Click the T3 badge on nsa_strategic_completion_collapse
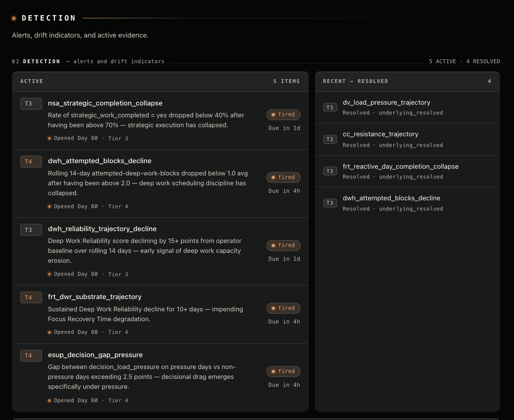 click(x=31, y=104)
